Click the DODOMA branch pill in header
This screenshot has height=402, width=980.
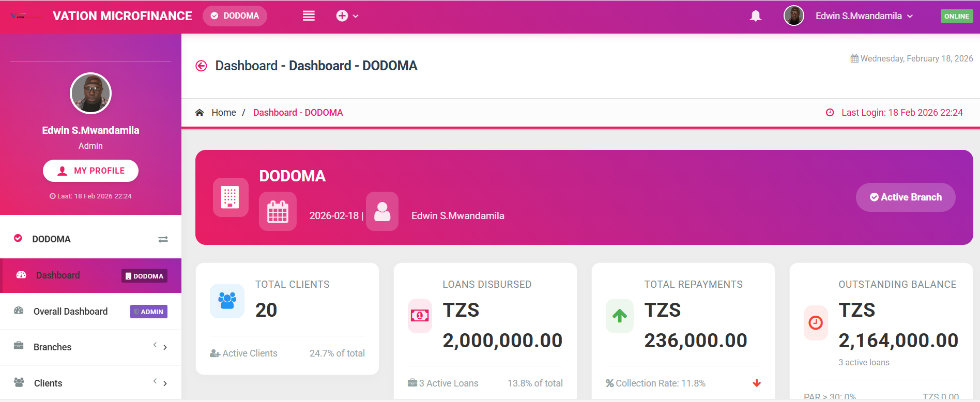click(x=235, y=16)
